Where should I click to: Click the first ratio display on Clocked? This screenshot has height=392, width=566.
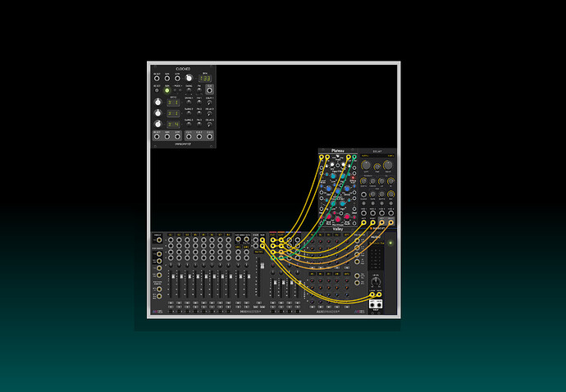174,102
